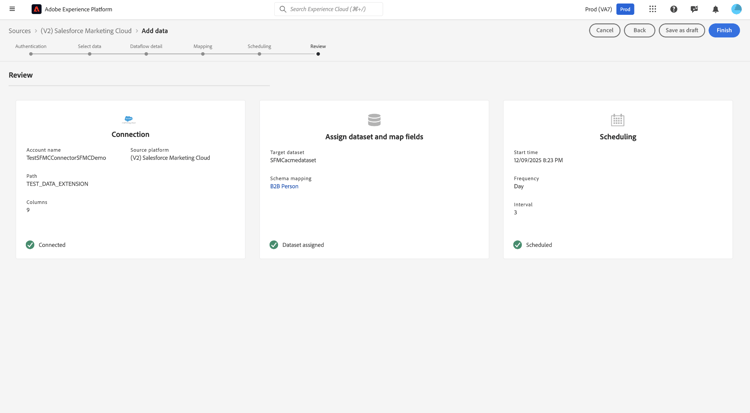Focus the Search Experience Cloud field
The width and height of the screenshot is (750, 413).
click(329, 9)
